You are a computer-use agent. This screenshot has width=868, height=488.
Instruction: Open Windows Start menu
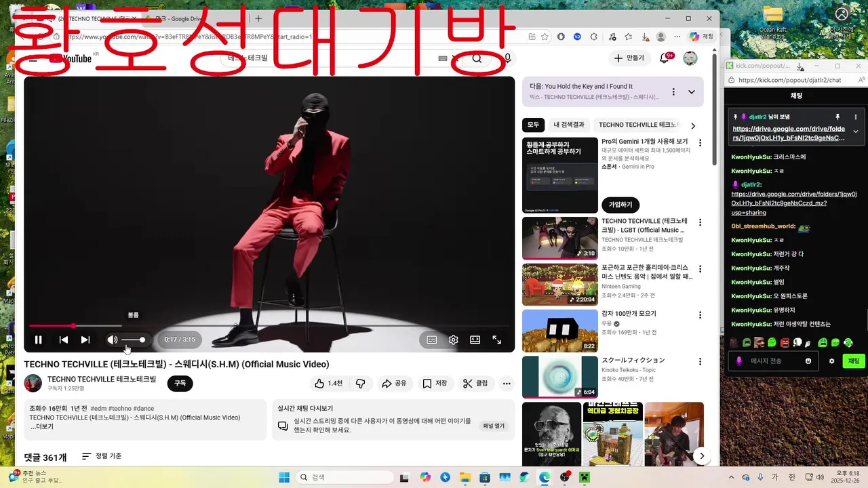pos(284,477)
